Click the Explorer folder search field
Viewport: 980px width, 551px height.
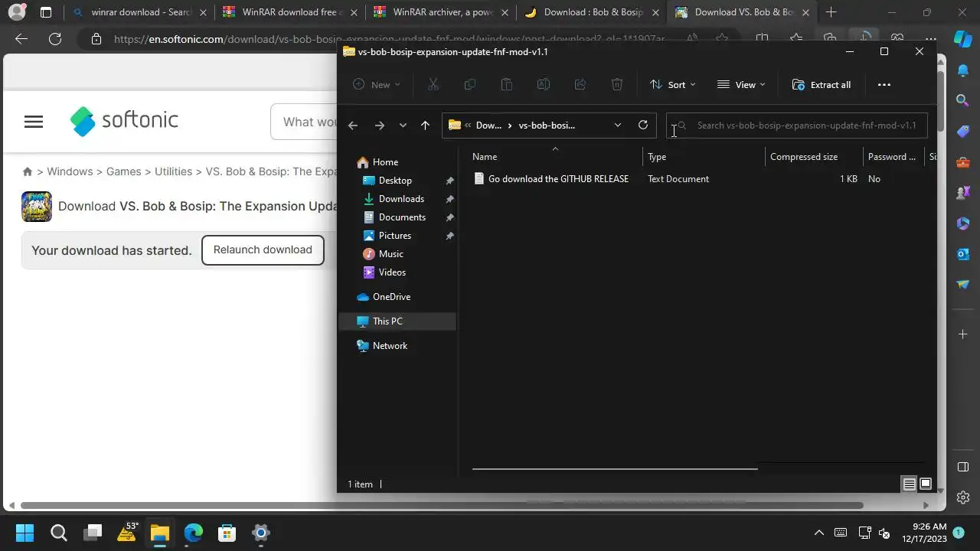click(x=796, y=126)
